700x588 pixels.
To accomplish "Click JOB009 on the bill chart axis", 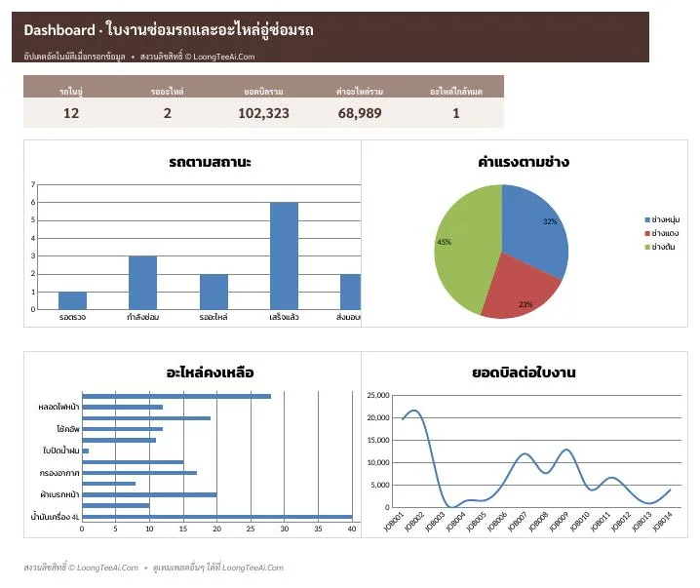I will [x=560, y=522].
